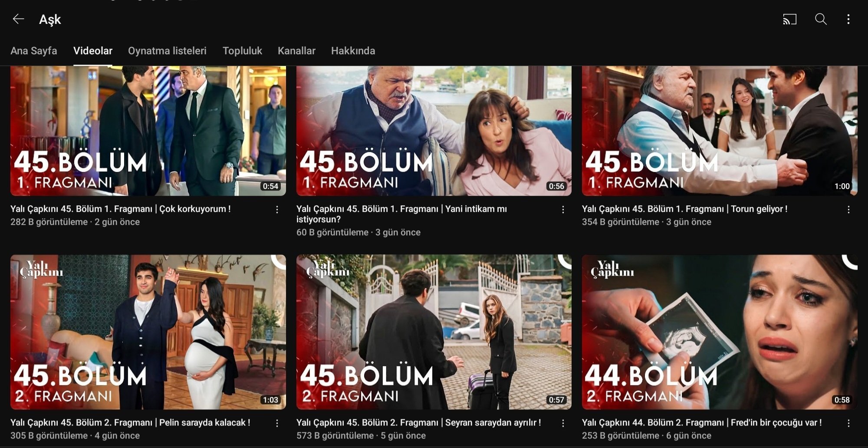The height and width of the screenshot is (448, 868).
Task: Play the 'Torun geliyor' video thumbnail
Action: [x=719, y=130]
